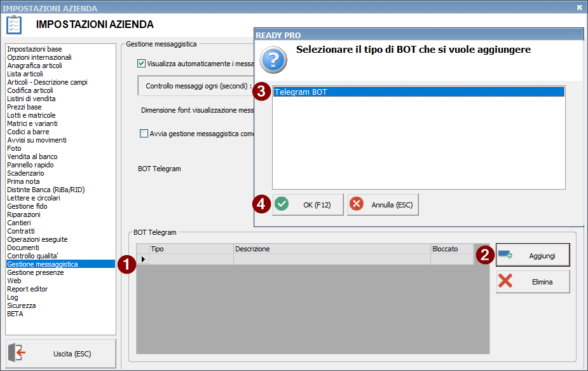Open the Sicurezza settings section

click(x=22, y=305)
